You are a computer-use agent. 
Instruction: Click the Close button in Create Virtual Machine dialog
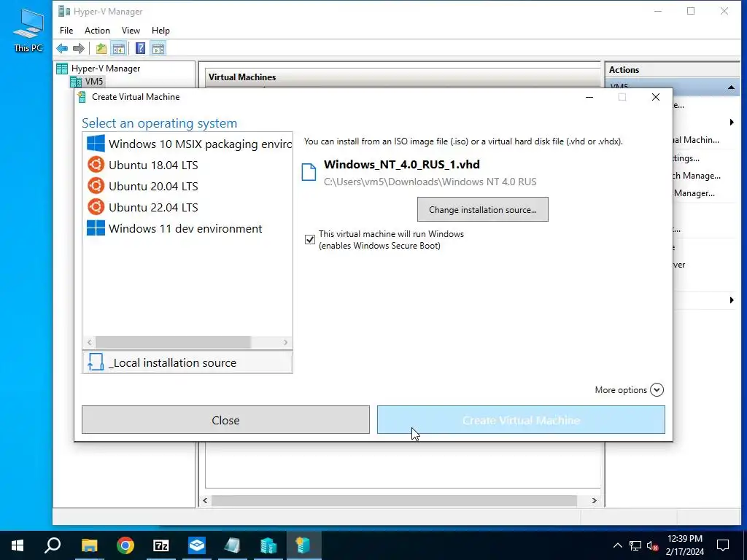pos(226,420)
